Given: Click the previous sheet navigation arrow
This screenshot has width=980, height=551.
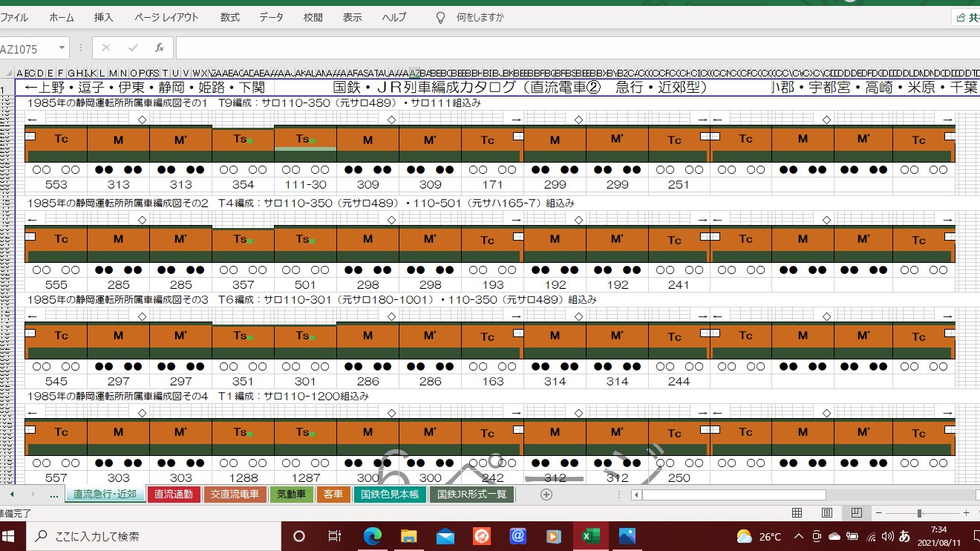Looking at the screenshot, I should [11, 494].
